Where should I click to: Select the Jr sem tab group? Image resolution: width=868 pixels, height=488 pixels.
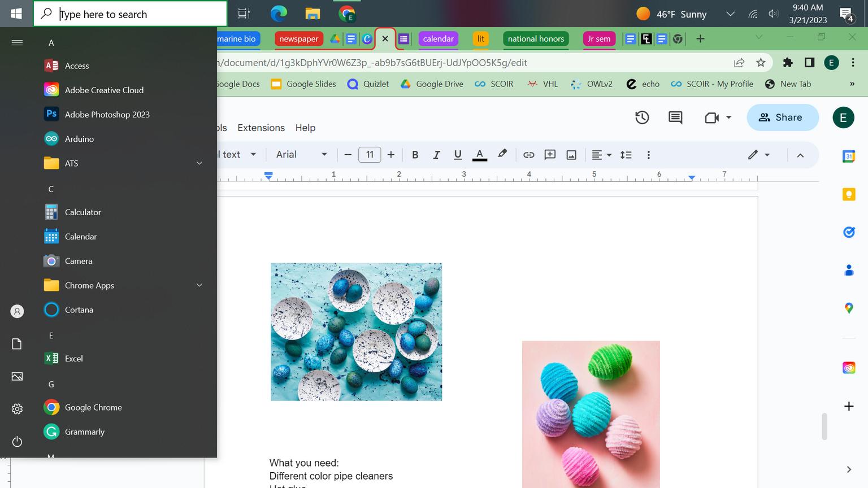point(599,39)
